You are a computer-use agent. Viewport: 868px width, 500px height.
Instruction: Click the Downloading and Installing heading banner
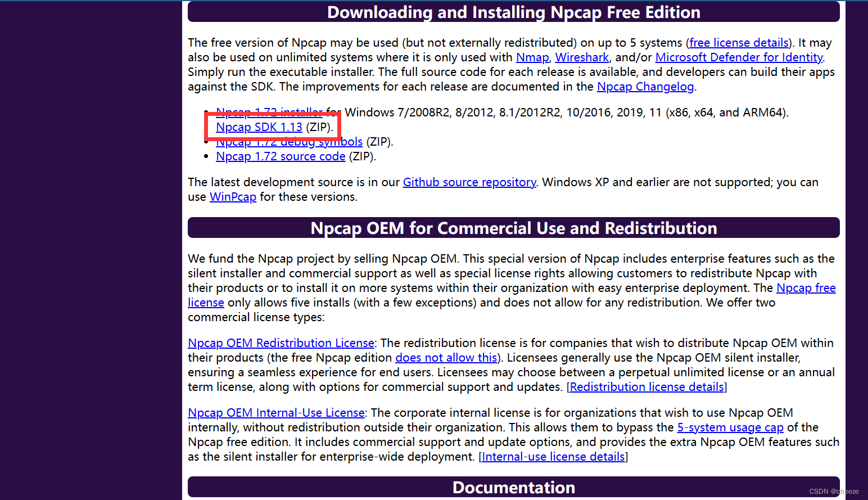(x=513, y=12)
